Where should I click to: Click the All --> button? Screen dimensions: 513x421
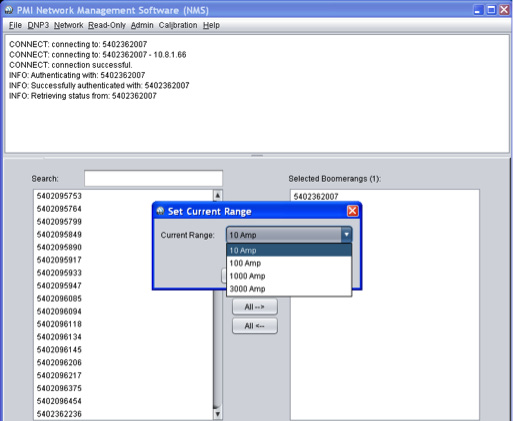[x=255, y=307]
